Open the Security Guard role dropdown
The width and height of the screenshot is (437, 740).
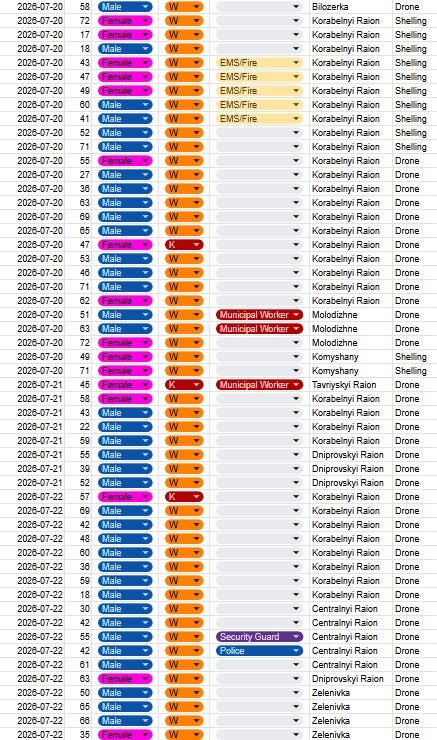coord(259,637)
